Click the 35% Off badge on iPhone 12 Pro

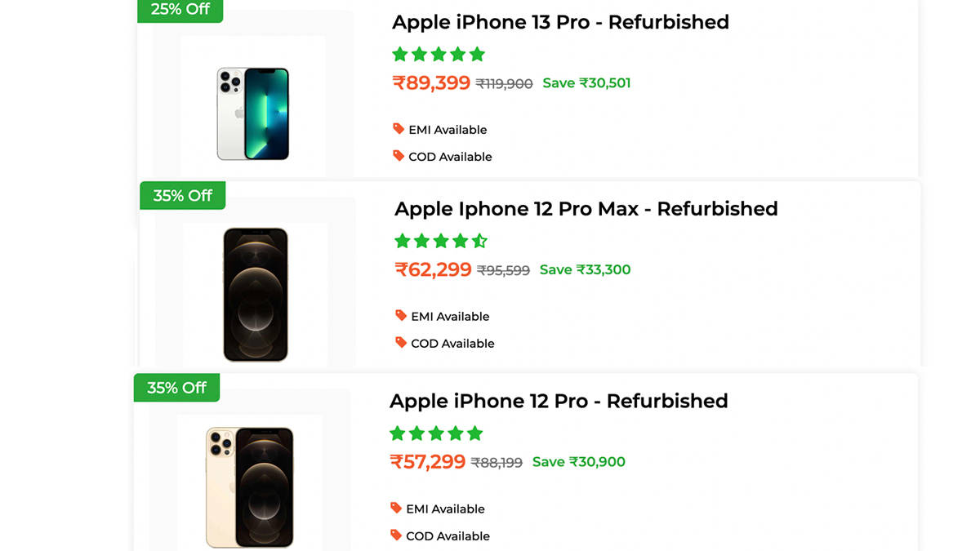176,388
